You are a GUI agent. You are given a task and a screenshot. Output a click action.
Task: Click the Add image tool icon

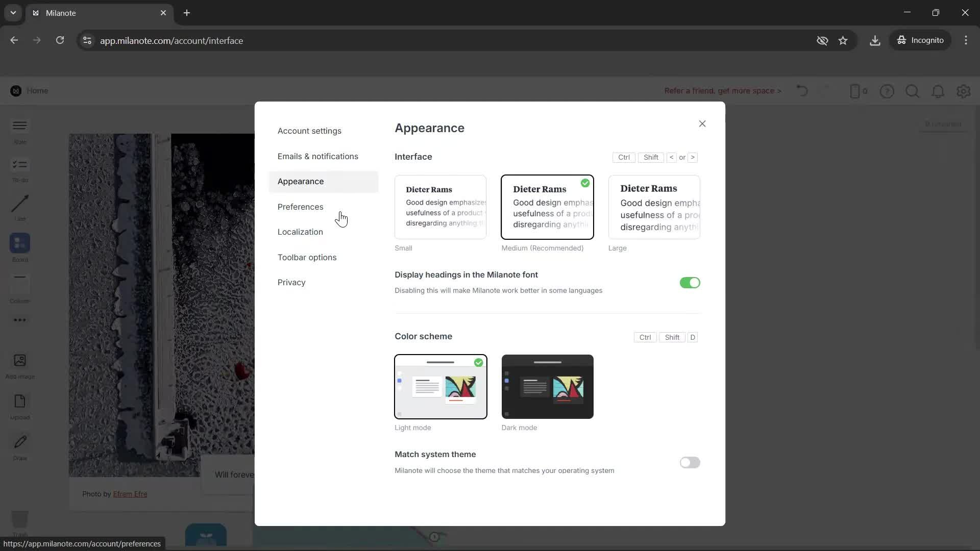tap(20, 361)
